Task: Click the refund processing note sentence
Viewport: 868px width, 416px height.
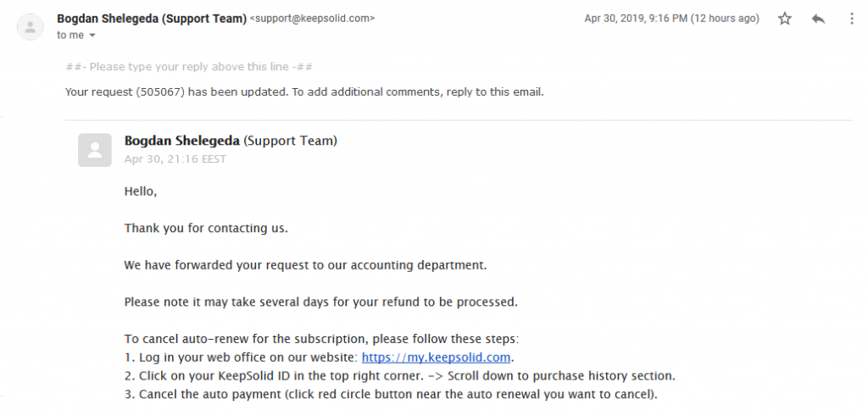Action: click(321, 302)
